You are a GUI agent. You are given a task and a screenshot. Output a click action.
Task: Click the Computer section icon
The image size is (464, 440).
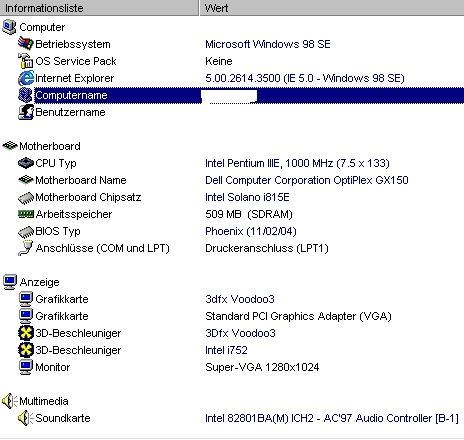[x=9, y=27]
